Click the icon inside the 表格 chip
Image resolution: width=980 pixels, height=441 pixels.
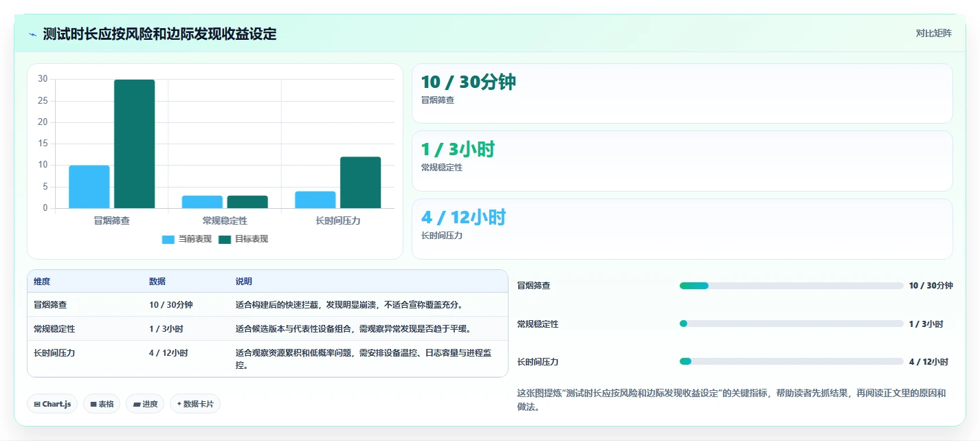[93, 405]
